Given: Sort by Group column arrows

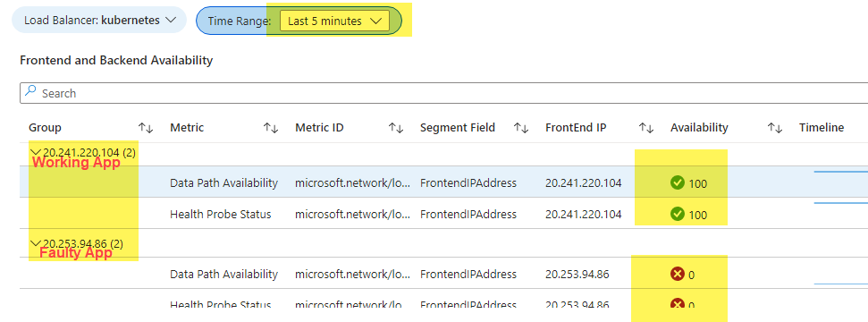Looking at the screenshot, I should (146, 128).
